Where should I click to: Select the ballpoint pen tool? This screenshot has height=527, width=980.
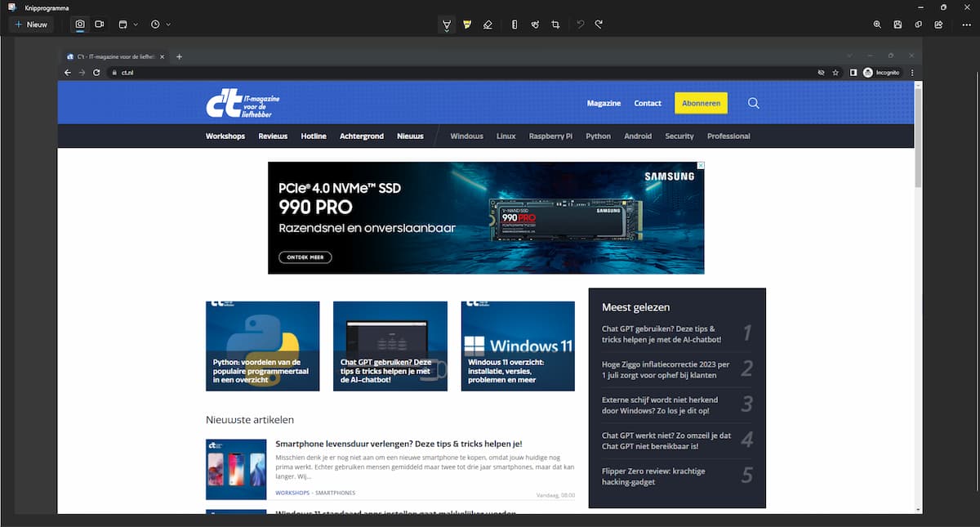point(447,25)
